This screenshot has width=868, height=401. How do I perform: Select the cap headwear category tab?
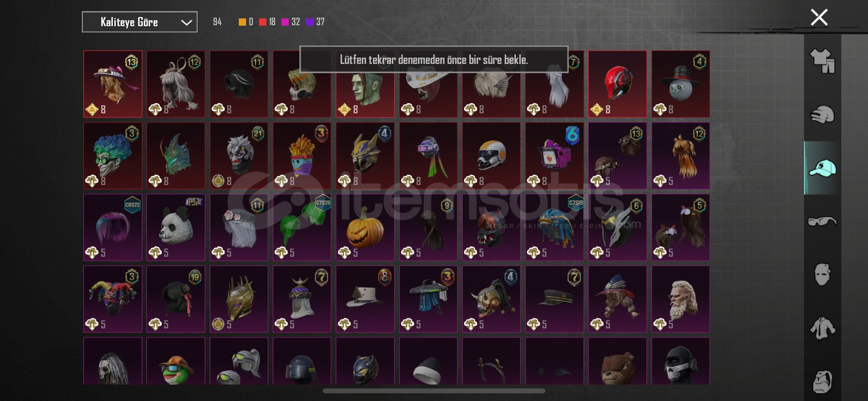coord(822,168)
